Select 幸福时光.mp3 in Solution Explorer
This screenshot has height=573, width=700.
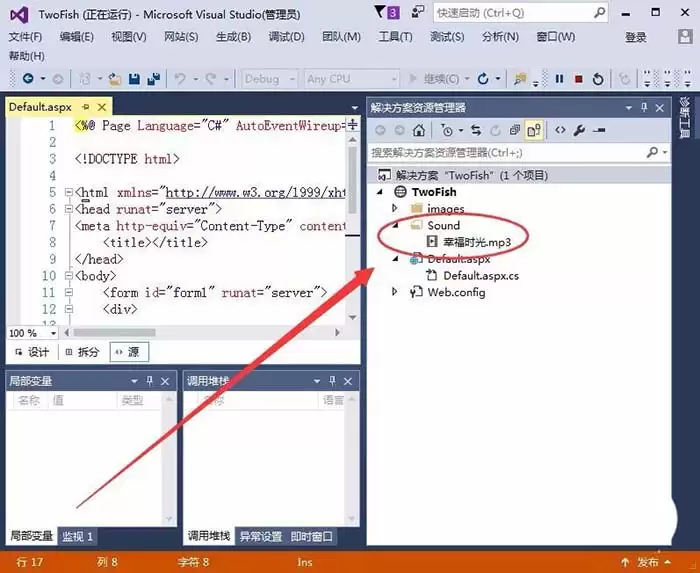coord(476,242)
